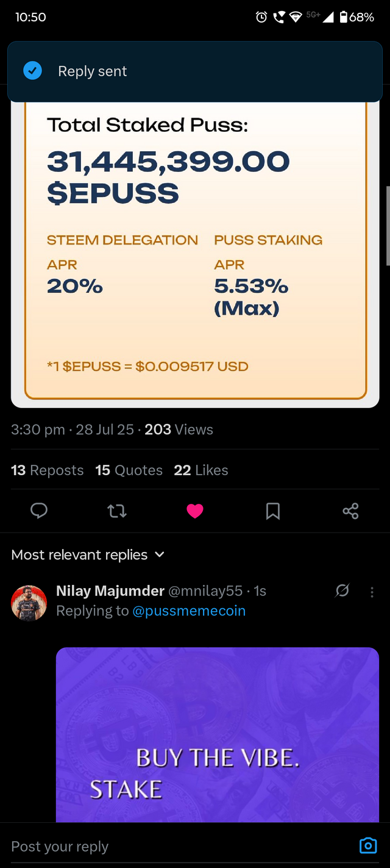Open Nilay Majumder's profile by tapping his name
This screenshot has height=868, width=390.
click(110, 590)
